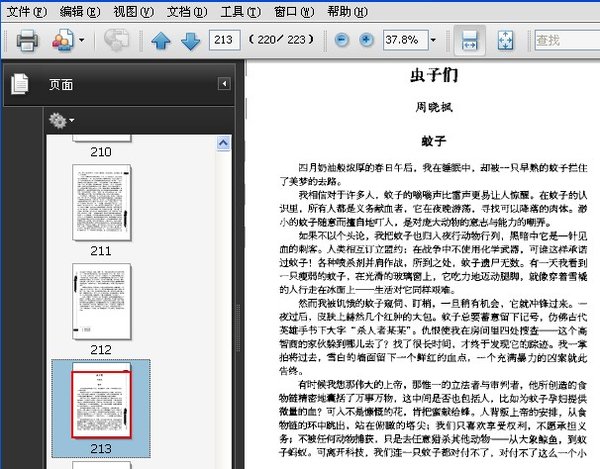Select the page 211 thumbnail
The image size is (600, 469).
(x=101, y=202)
